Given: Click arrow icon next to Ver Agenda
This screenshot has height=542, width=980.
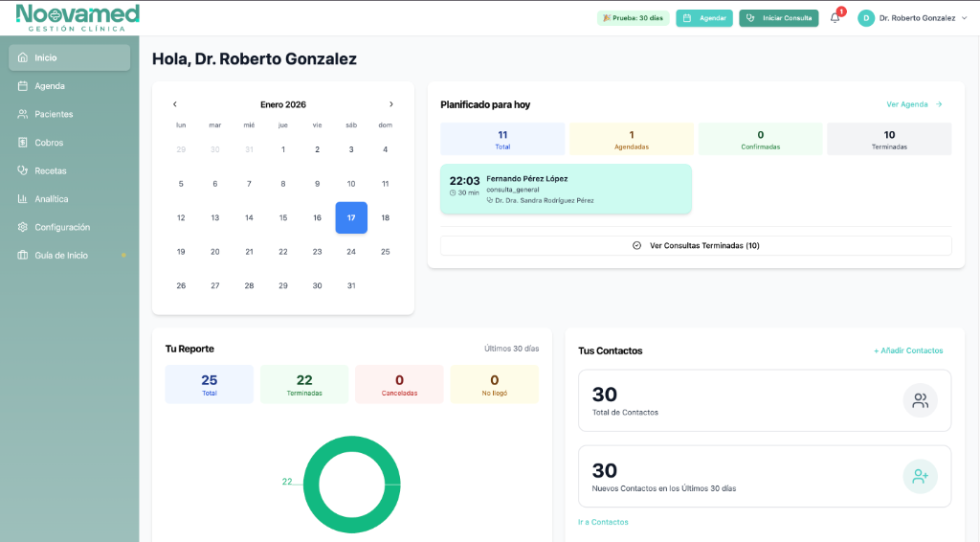Looking at the screenshot, I should pos(939,104).
